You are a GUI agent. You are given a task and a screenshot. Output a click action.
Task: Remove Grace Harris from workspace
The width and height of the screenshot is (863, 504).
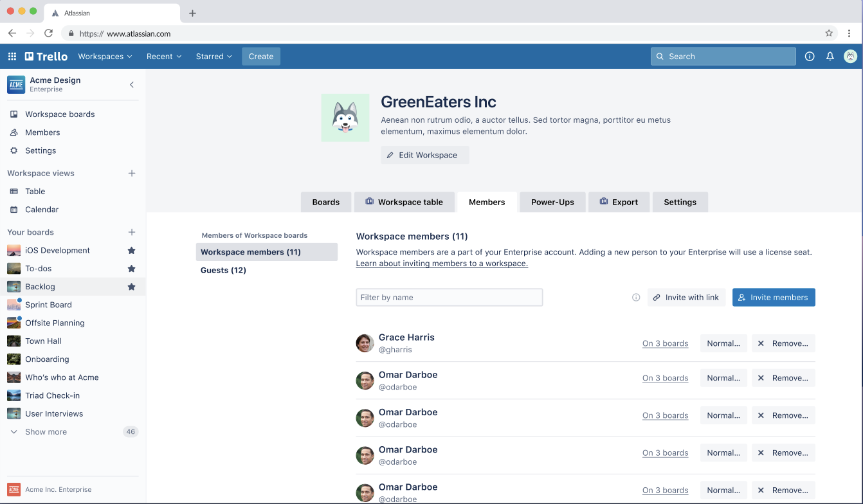pyautogui.click(x=783, y=343)
